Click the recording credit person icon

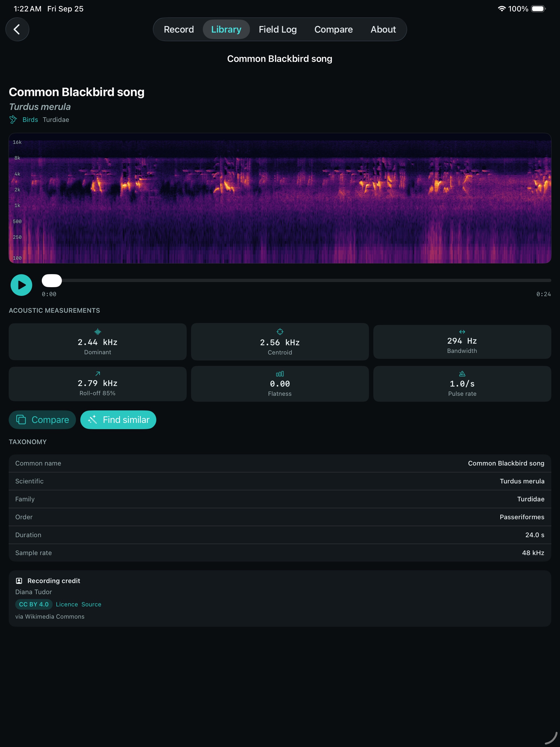(x=19, y=581)
